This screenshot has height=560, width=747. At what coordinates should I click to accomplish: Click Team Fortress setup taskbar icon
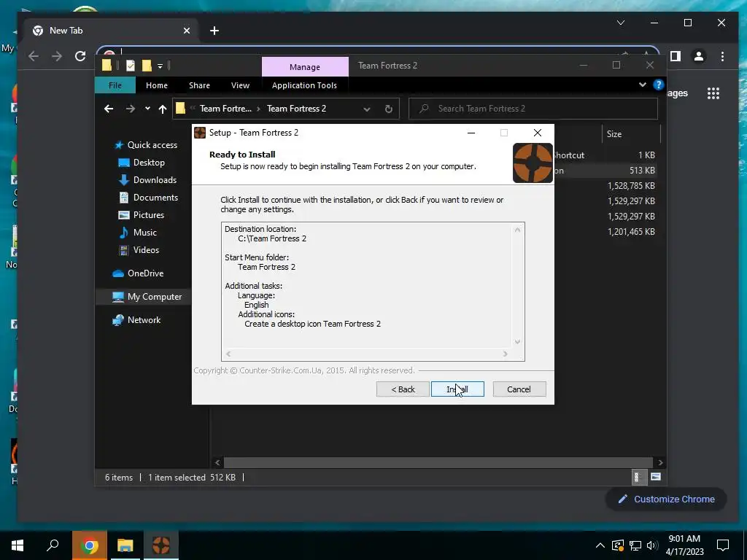(x=161, y=545)
